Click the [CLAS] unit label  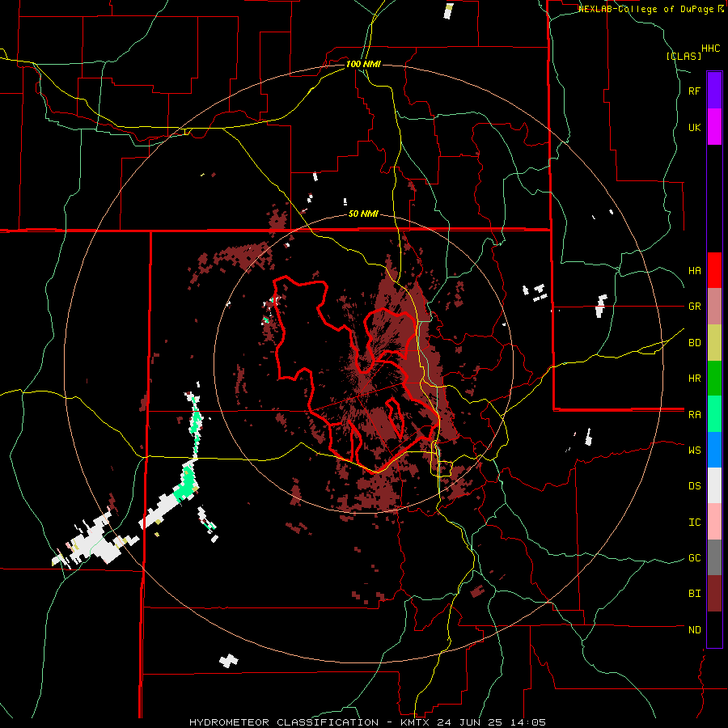coord(684,57)
